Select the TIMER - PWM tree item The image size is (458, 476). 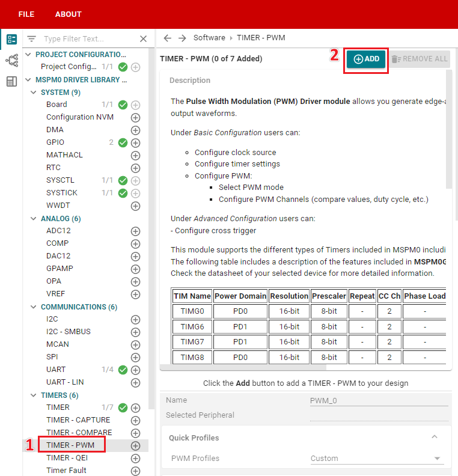tap(70, 445)
